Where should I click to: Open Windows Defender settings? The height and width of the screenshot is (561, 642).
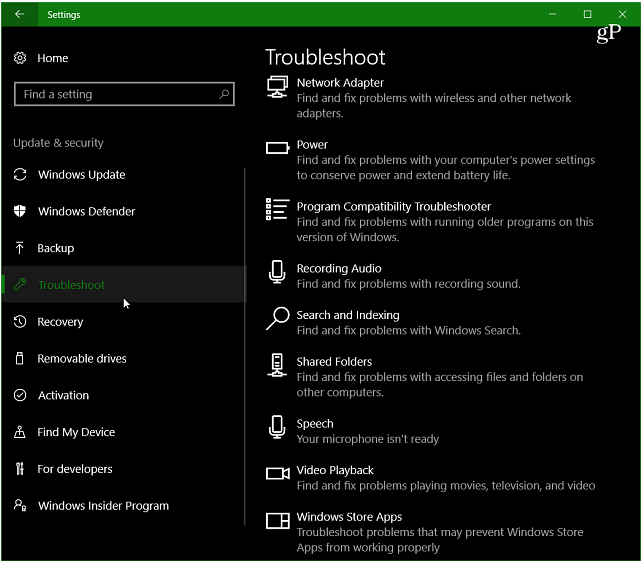click(x=123, y=211)
